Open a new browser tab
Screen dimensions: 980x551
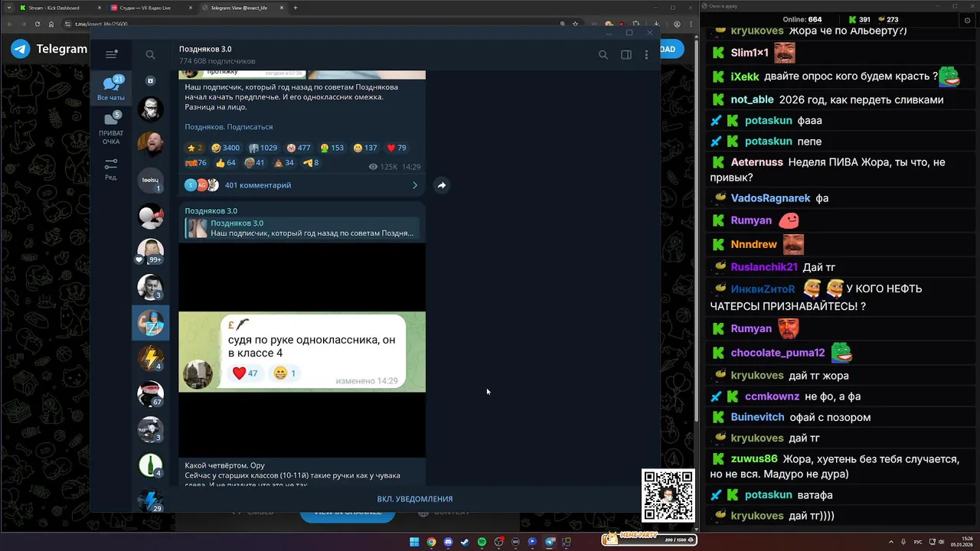tap(296, 8)
